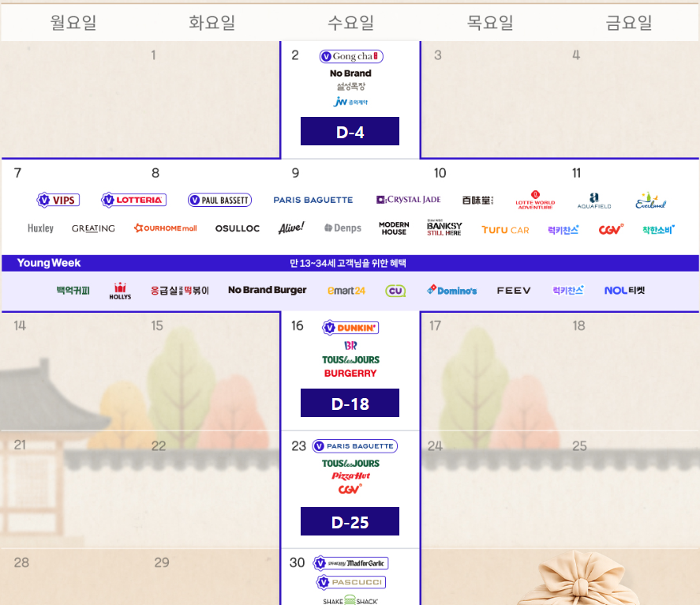700x605 pixels.
Task: Open the Everland logo
Action: tap(650, 201)
